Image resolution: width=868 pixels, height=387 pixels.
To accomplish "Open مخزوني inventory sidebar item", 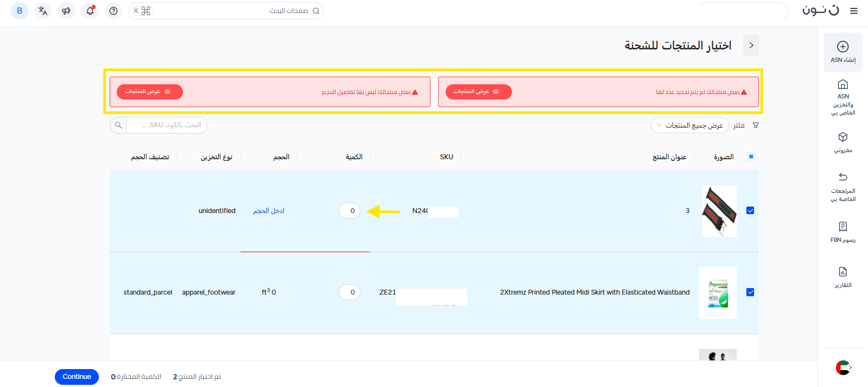I will coord(843,142).
